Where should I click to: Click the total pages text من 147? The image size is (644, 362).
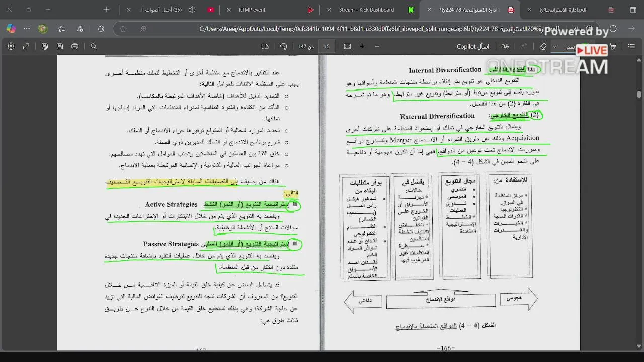tap(306, 46)
